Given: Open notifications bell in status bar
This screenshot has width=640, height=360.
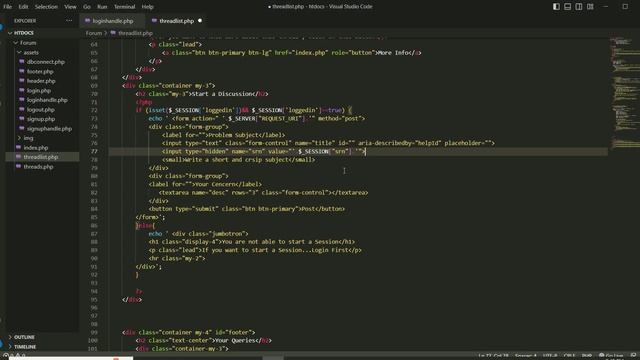Looking at the screenshot, I should pos(633,356).
